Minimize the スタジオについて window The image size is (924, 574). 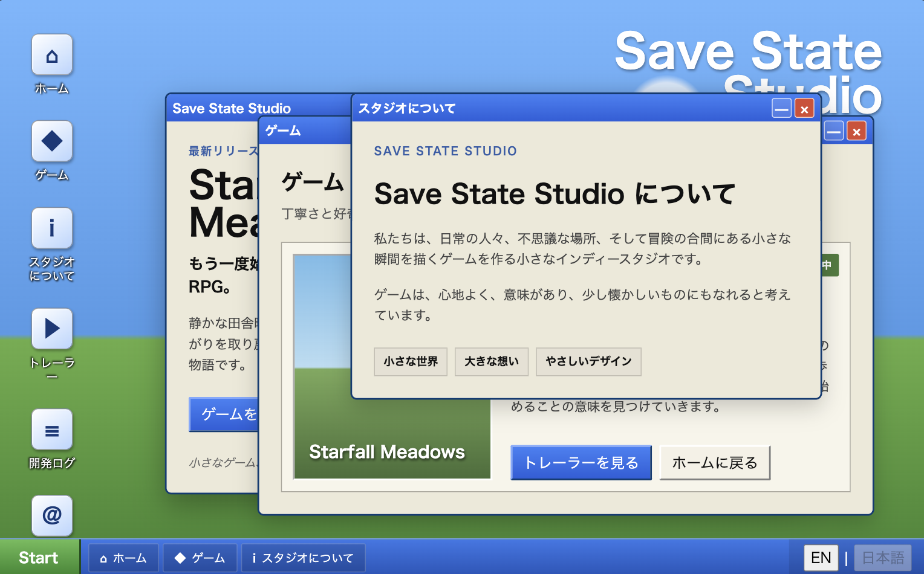(x=782, y=109)
